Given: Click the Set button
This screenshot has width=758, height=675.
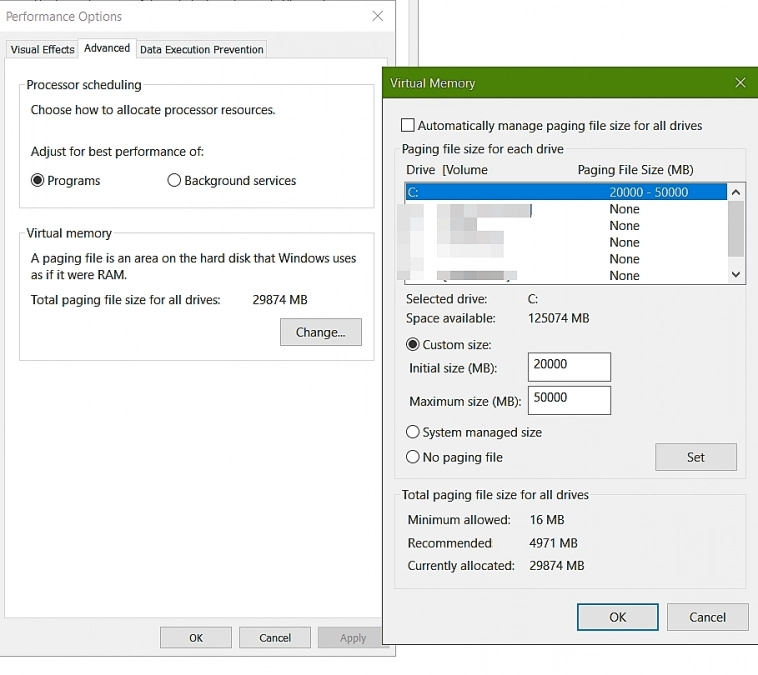Looking at the screenshot, I should (x=695, y=457).
